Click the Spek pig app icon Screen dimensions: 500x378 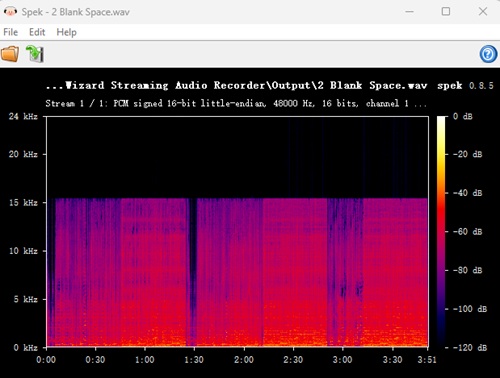click(10, 12)
